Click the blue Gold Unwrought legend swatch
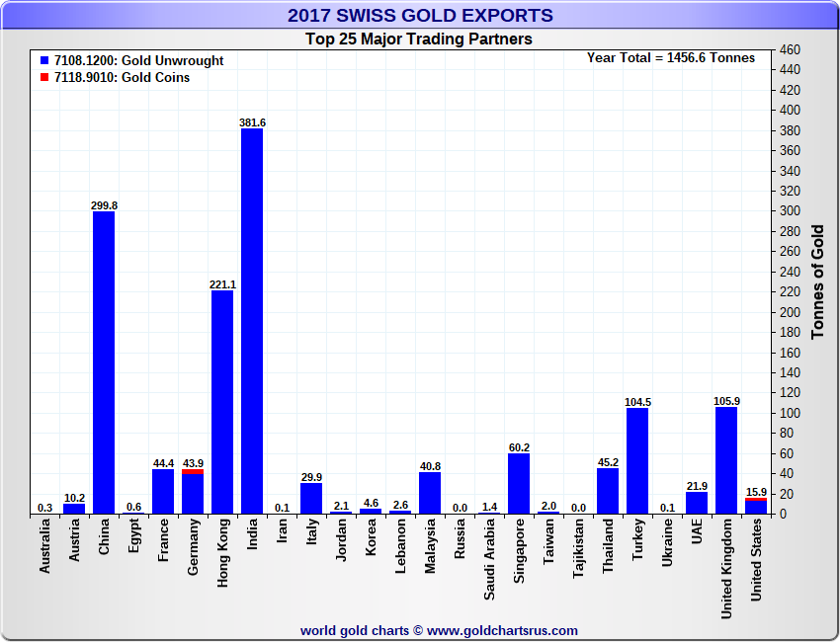 (x=44, y=61)
